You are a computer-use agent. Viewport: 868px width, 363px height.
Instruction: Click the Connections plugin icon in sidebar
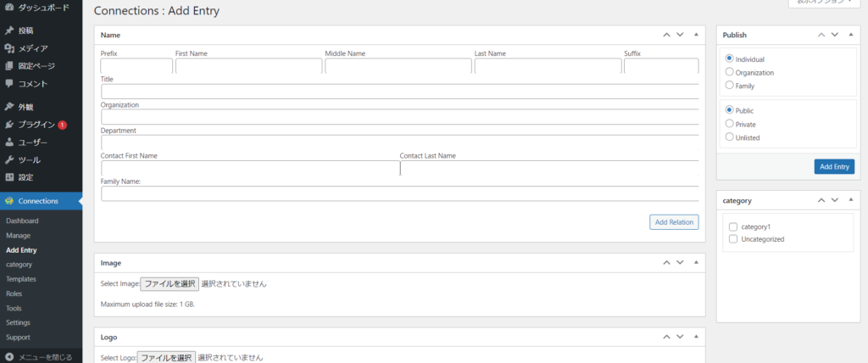click(x=9, y=201)
